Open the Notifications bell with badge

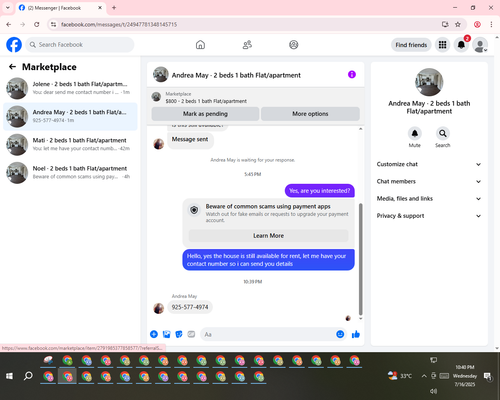[x=461, y=45]
